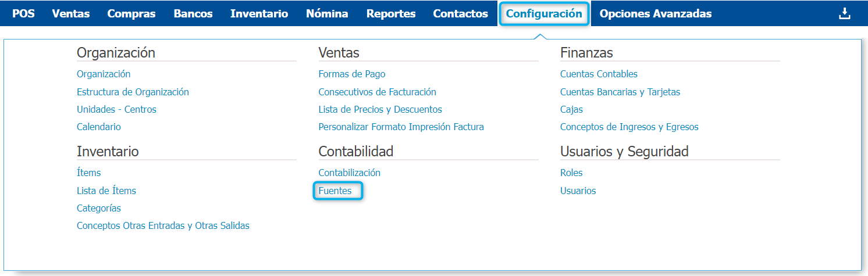Screen dimensions: 868x276
Task: Open Roles under Usuarios y Seguridad
Action: pos(571,173)
